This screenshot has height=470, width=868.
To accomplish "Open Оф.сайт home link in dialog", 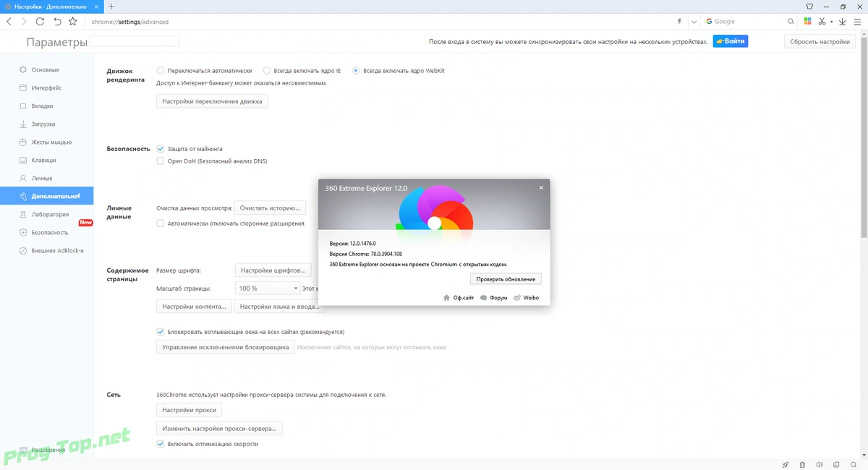I will tap(459, 298).
